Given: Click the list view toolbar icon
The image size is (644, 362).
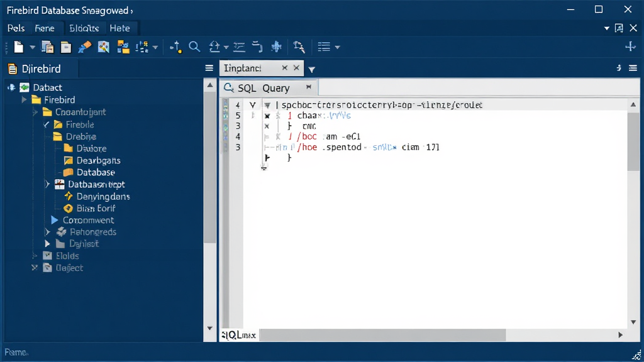Looking at the screenshot, I should [x=324, y=47].
